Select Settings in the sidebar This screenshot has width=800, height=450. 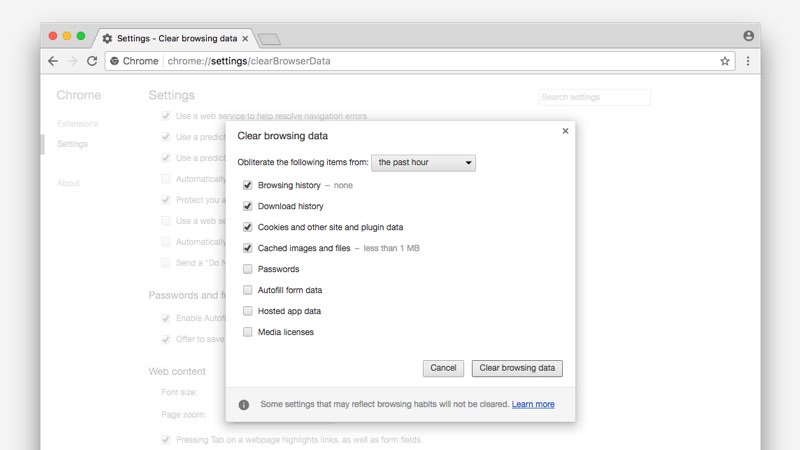click(x=72, y=144)
